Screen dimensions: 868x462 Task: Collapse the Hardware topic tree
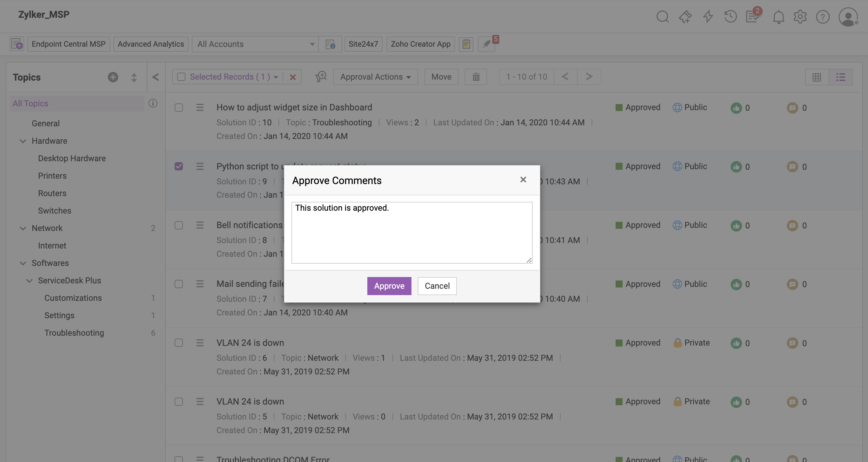tap(23, 141)
